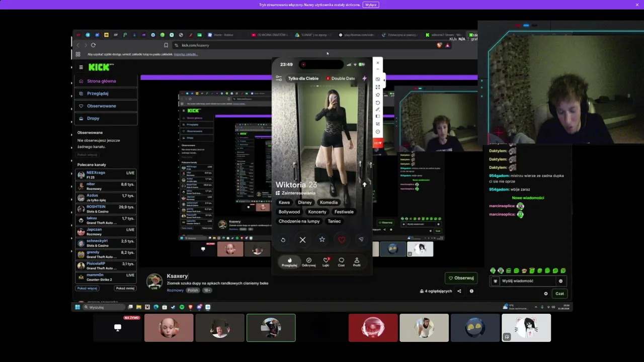Share the Ksaxery stream

[x=459, y=291]
